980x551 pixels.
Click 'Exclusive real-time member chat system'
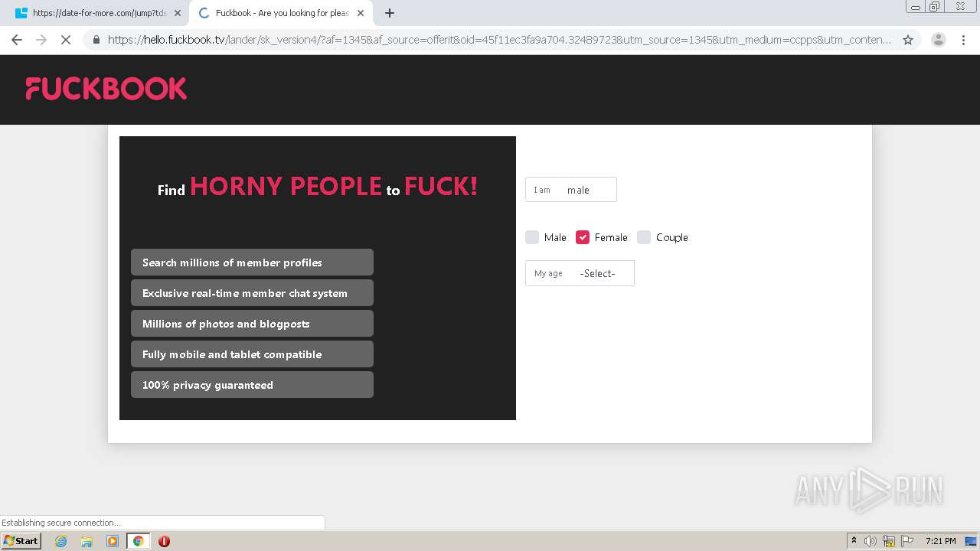coord(252,293)
